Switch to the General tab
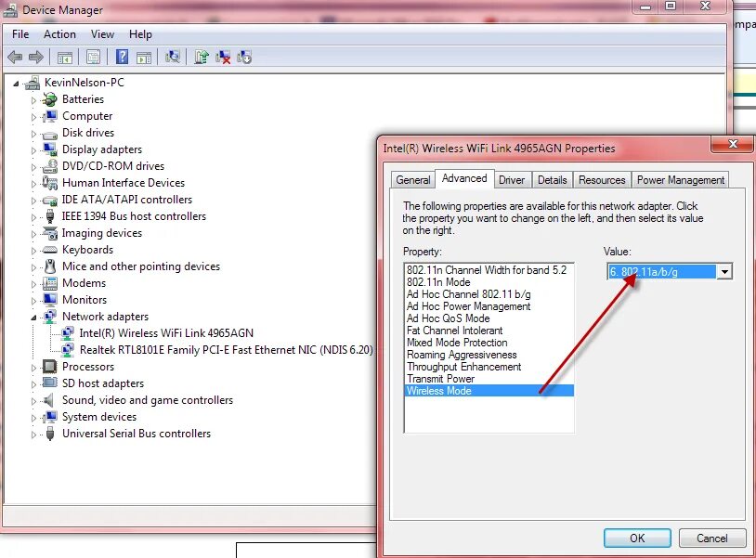The height and width of the screenshot is (558, 756). 412,180
